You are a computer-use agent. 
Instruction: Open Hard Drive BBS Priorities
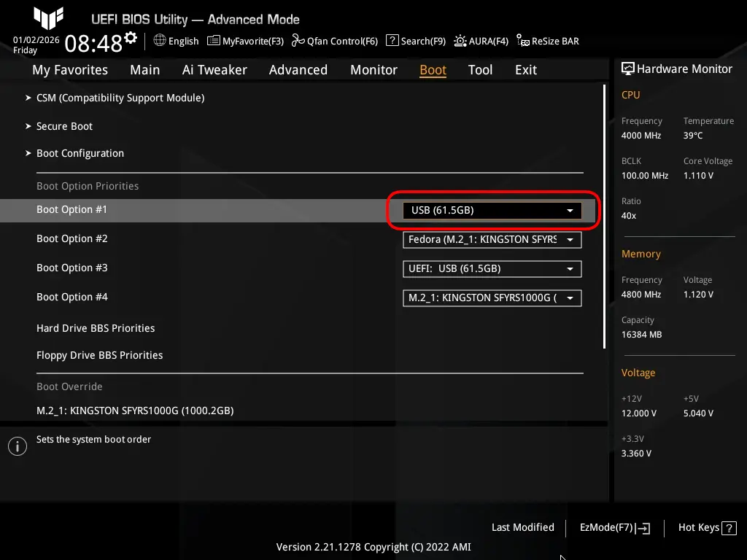click(x=96, y=328)
